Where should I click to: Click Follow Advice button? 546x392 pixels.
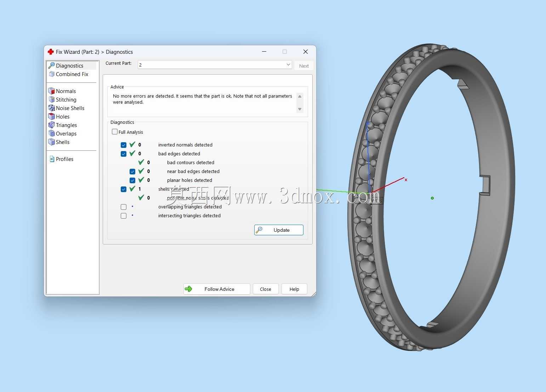click(x=217, y=289)
